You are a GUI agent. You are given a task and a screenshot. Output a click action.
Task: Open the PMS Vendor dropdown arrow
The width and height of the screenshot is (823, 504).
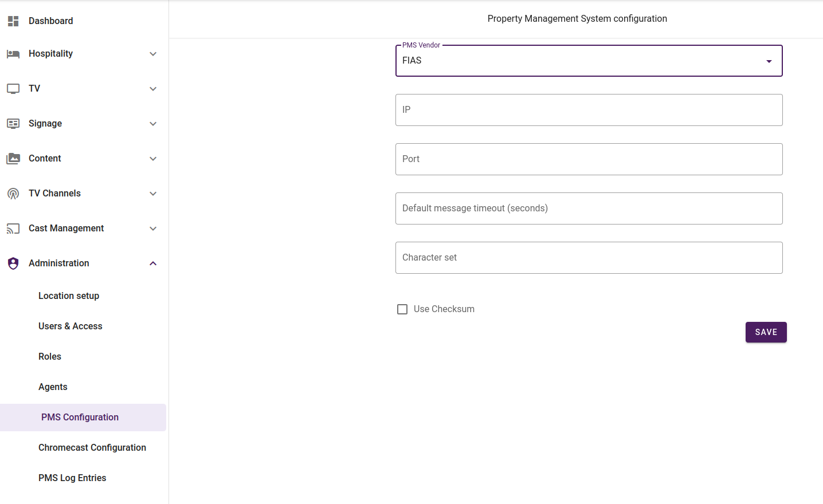coord(769,61)
